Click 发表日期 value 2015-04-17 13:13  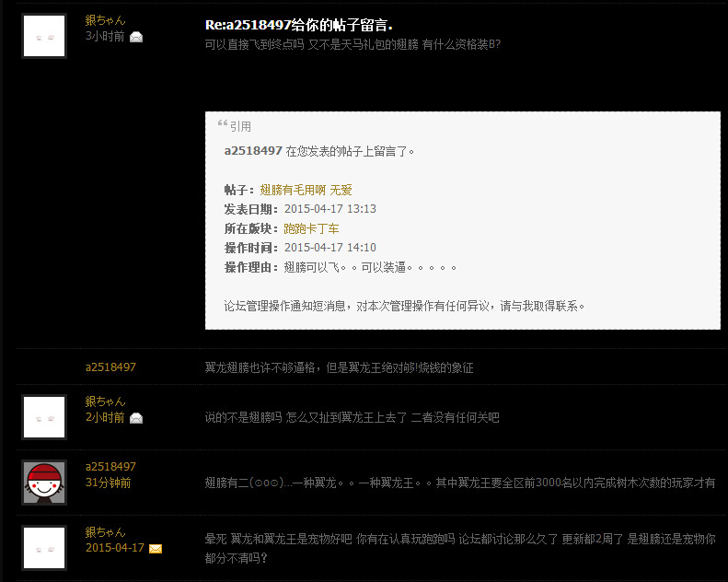(x=330, y=209)
